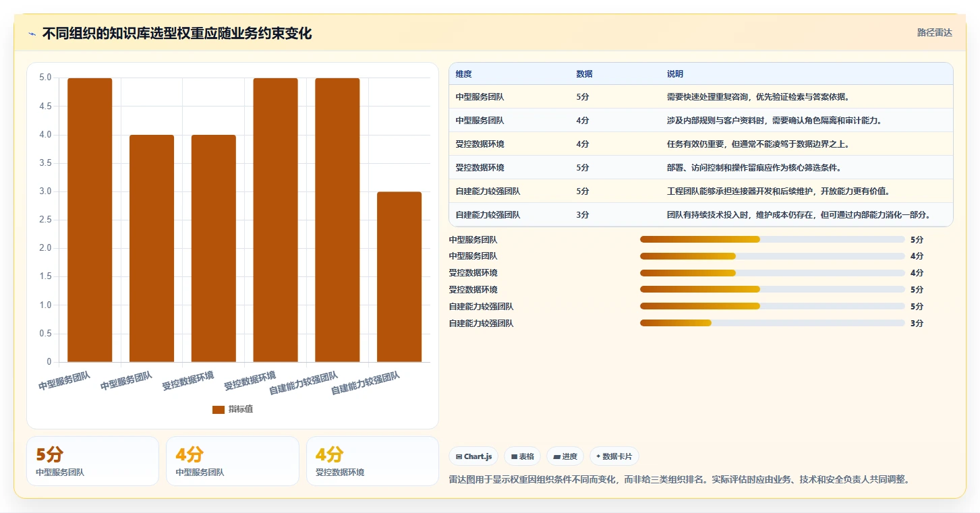The height and width of the screenshot is (513, 980).
Task: Click 自建能力较强团队 in the 3分 table row
Action: point(488,215)
